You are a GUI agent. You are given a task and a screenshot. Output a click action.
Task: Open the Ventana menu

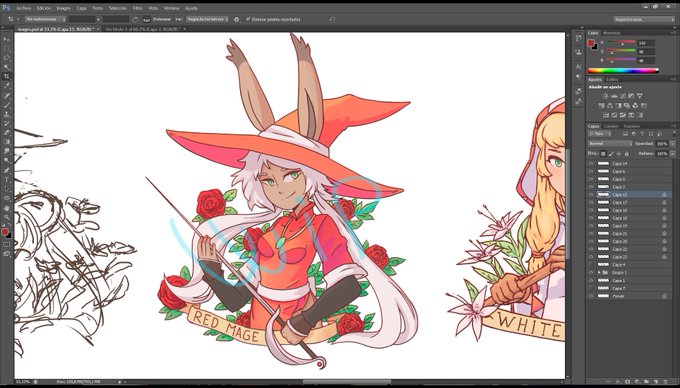(171, 8)
